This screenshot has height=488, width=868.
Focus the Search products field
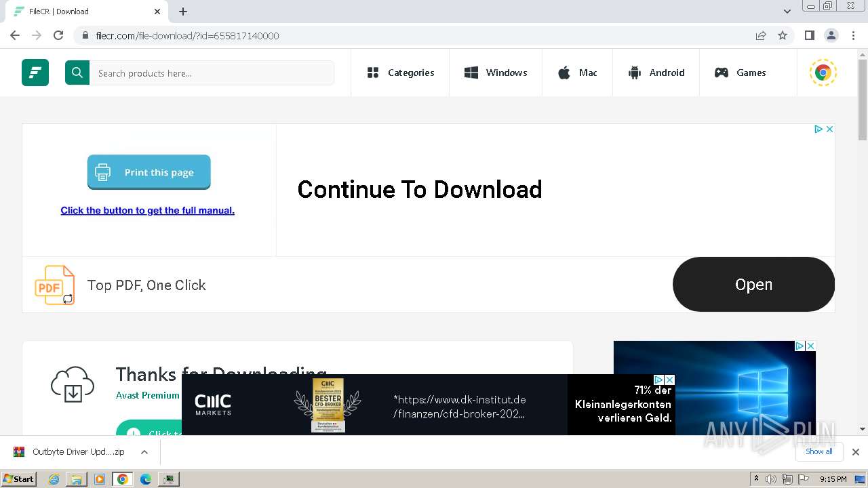(x=212, y=73)
